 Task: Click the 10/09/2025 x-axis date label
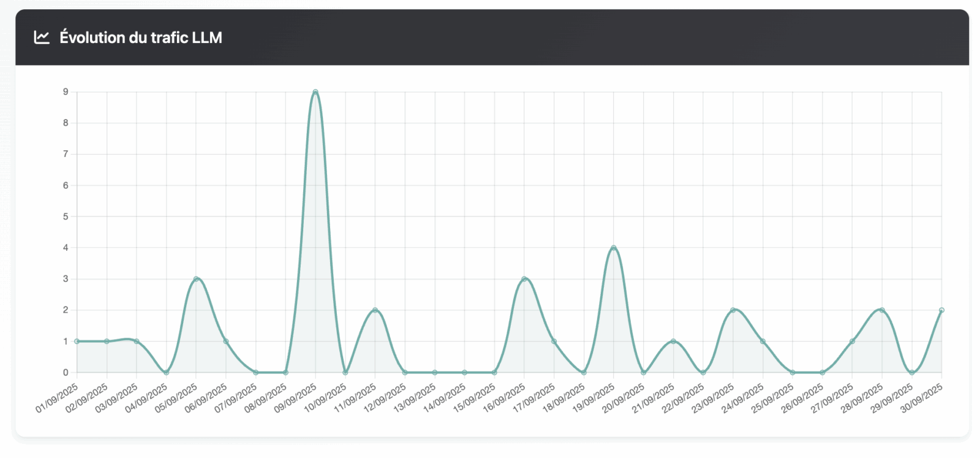[326, 398]
